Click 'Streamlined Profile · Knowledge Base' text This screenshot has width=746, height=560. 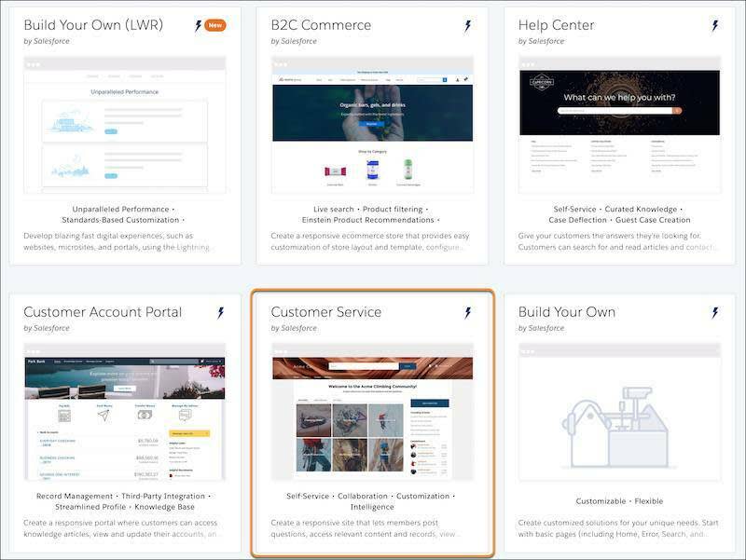(x=125, y=507)
